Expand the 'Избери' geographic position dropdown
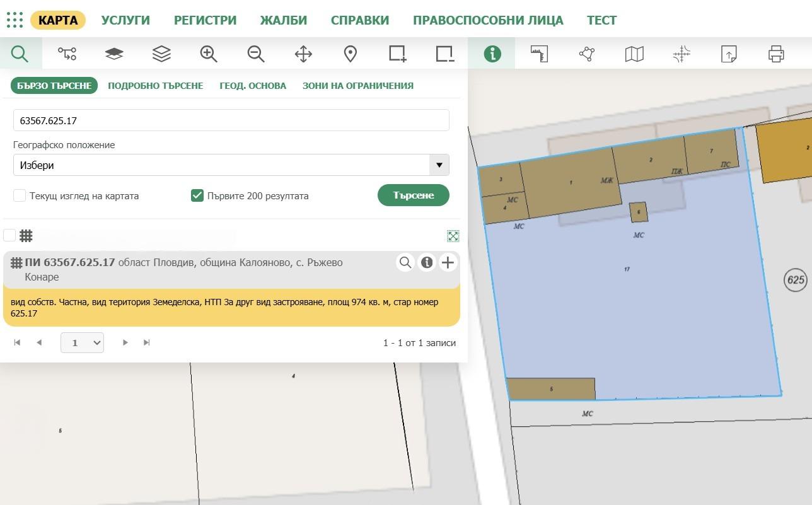Screen dimensions: 812x505 pyautogui.click(x=231, y=165)
